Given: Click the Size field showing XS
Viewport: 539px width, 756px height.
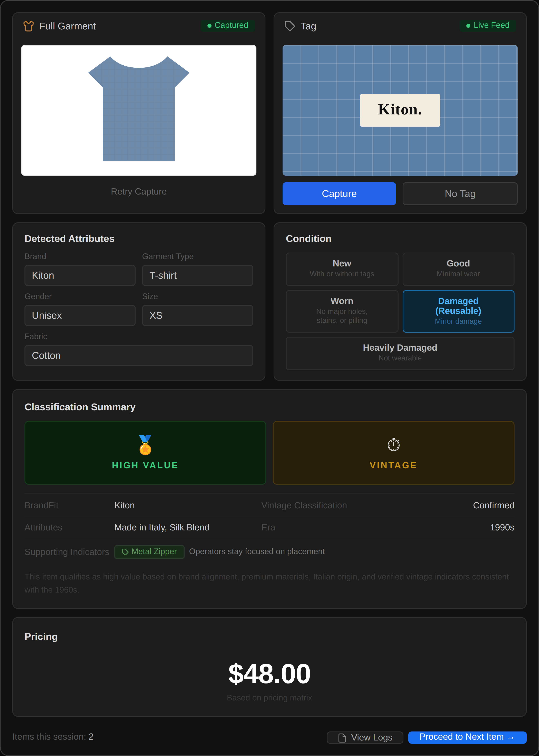Looking at the screenshot, I should tap(197, 315).
